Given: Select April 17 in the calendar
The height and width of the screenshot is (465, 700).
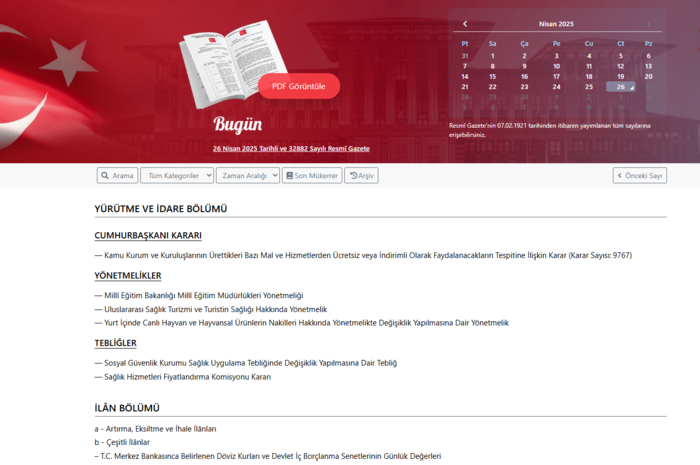Looking at the screenshot, I should pyautogui.click(x=556, y=76).
